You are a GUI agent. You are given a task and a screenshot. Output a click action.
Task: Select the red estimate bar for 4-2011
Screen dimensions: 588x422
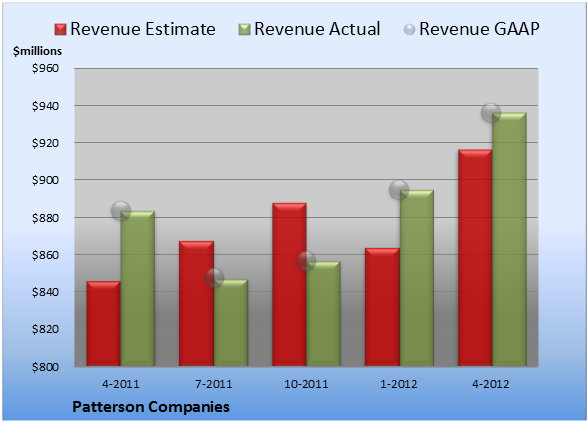[x=104, y=324]
